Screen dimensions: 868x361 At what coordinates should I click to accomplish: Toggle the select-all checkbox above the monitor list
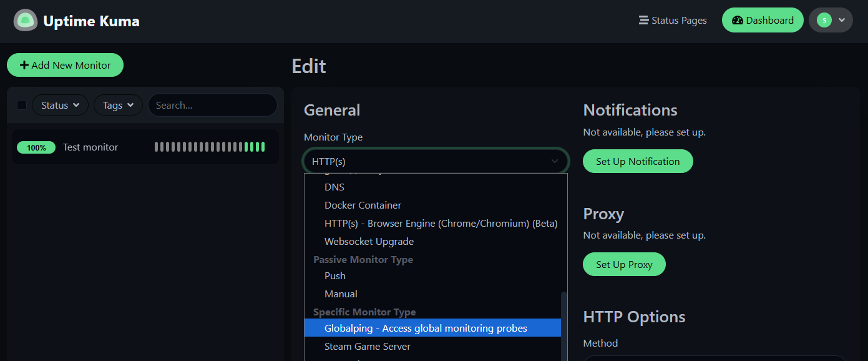pyautogui.click(x=22, y=105)
